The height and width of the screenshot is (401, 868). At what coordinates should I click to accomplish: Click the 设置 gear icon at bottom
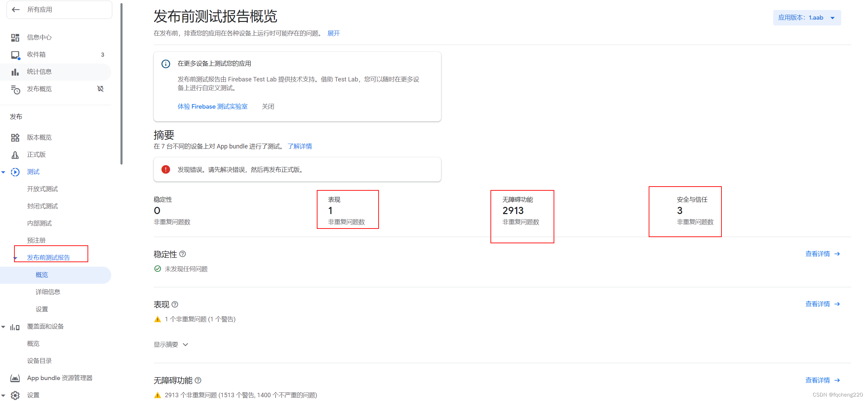(x=15, y=395)
